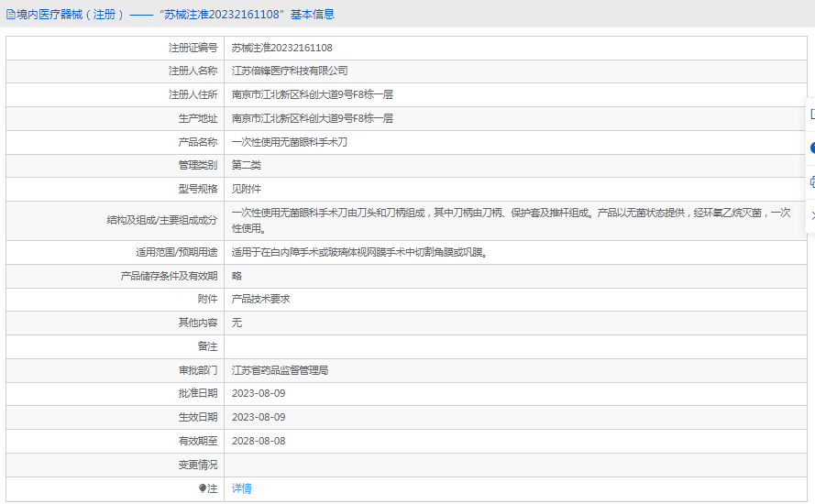Click the 生产地址 address value
Viewport: 815px width, 504px height.
[312, 119]
